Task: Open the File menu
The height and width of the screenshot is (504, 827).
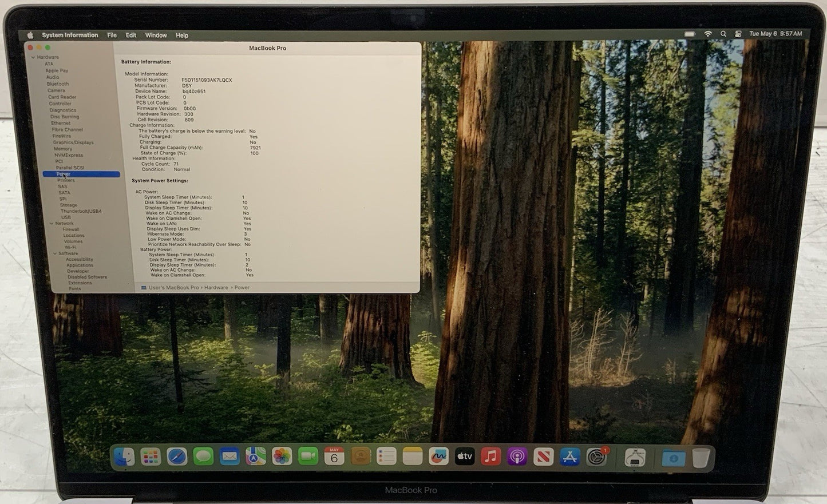Action: click(x=112, y=35)
